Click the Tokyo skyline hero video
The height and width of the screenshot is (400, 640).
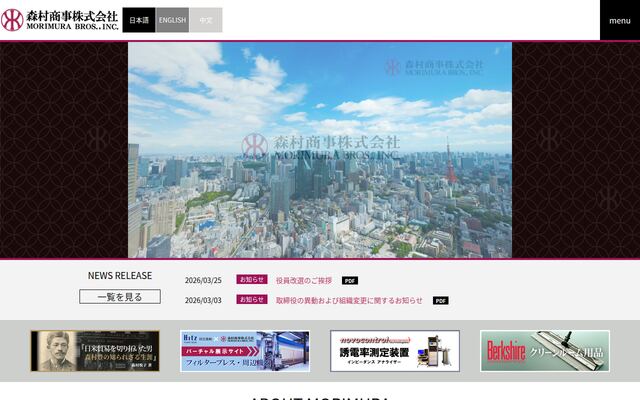coord(320,150)
